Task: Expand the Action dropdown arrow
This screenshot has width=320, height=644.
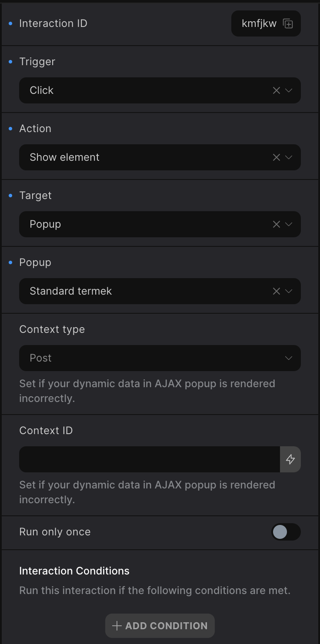Action: [289, 157]
